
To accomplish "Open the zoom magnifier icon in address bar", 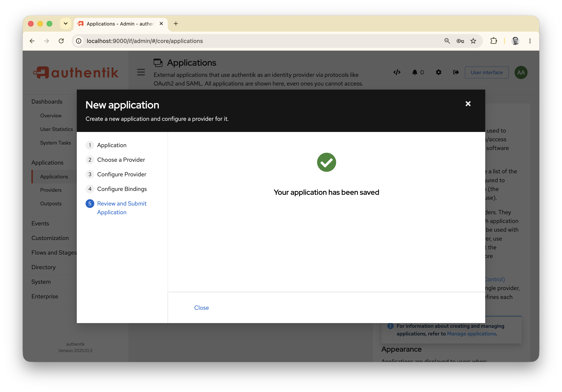I will [x=447, y=41].
